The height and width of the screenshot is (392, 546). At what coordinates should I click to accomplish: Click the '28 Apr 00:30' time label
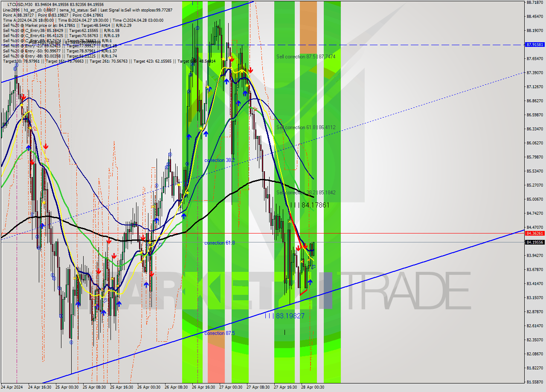tap(313, 387)
